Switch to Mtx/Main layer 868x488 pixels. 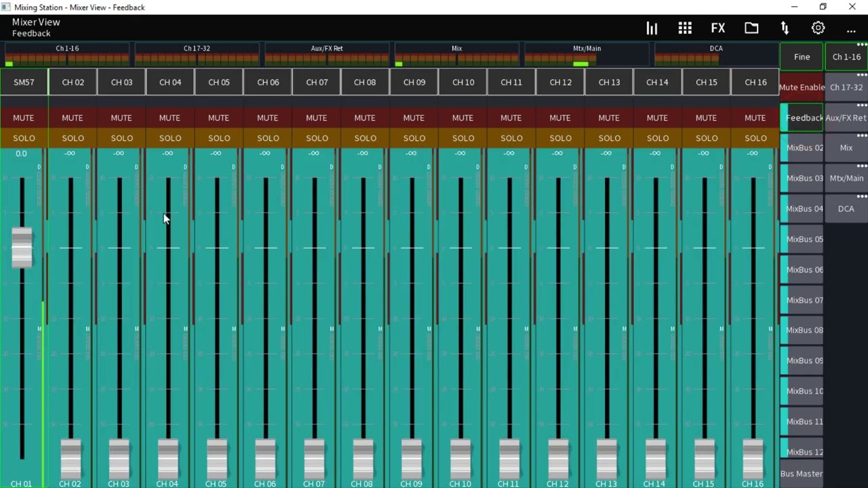click(x=846, y=178)
